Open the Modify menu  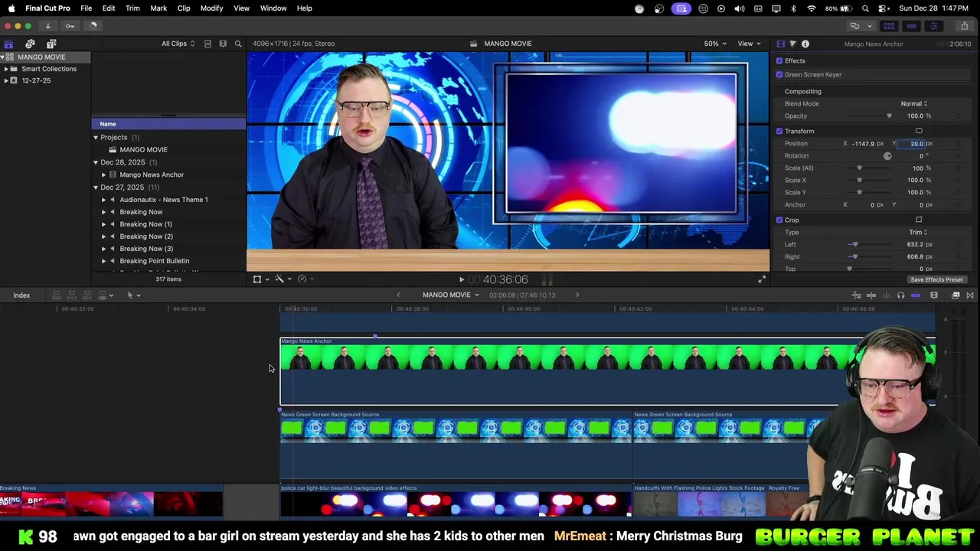point(211,8)
